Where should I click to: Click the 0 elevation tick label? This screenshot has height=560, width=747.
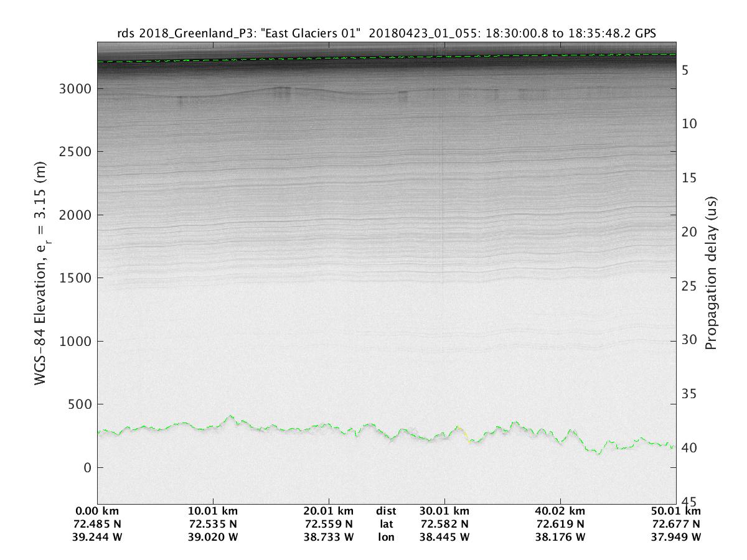coord(87,467)
